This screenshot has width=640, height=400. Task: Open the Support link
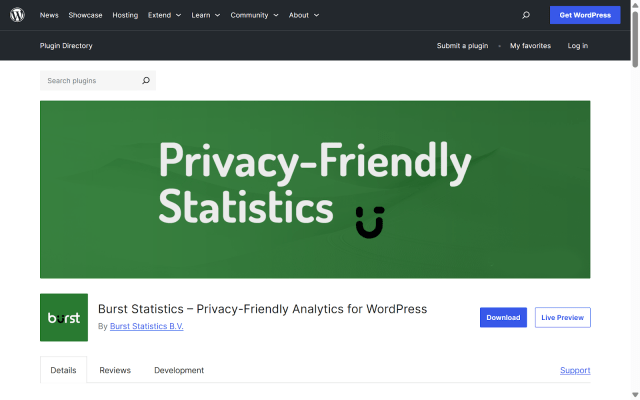tap(575, 370)
